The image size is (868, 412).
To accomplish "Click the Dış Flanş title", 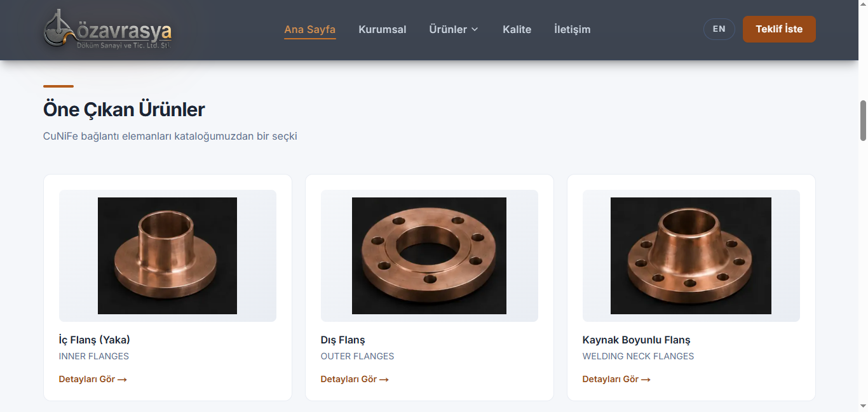I will tap(343, 340).
